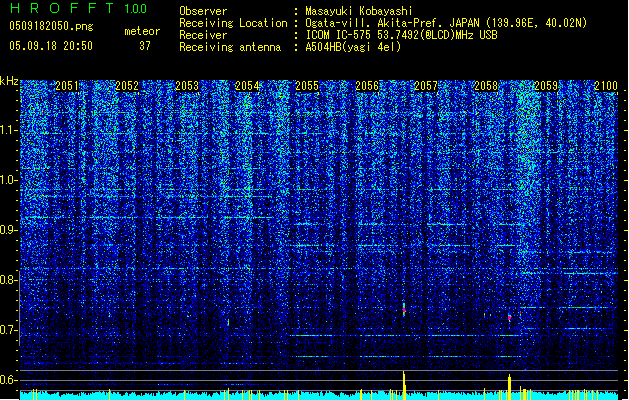This screenshot has width=629, height=400.
Task: Click the 2053 time marker
Action: pyautogui.click(x=187, y=86)
